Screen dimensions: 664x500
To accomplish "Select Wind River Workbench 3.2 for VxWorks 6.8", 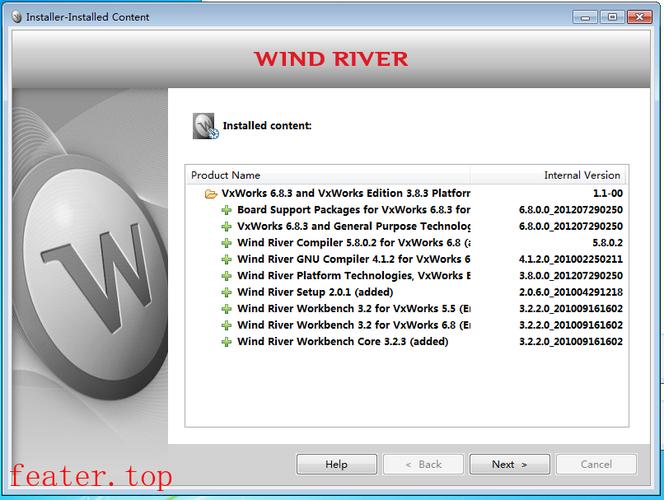I will (x=353, y=325).
